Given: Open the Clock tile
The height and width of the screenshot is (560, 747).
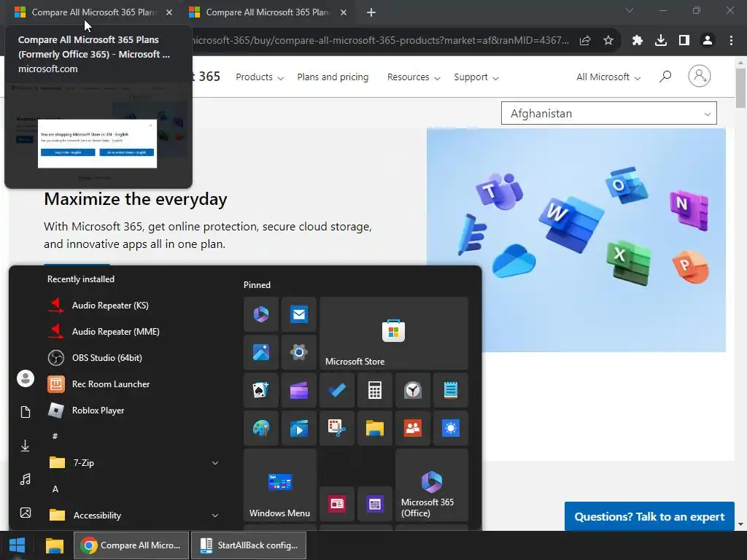Looking at the screenshot, I should point(413,390).
